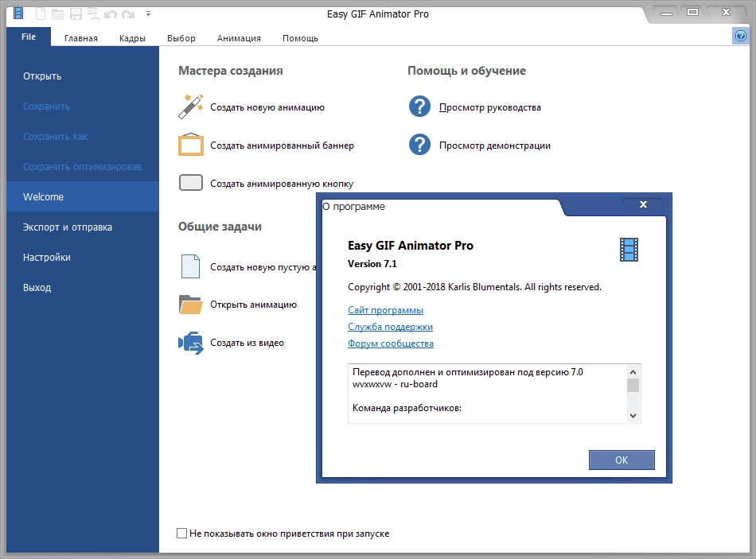Open the Служба поддержки link
The width and height of the screenshot is (756, 559).
390,327
